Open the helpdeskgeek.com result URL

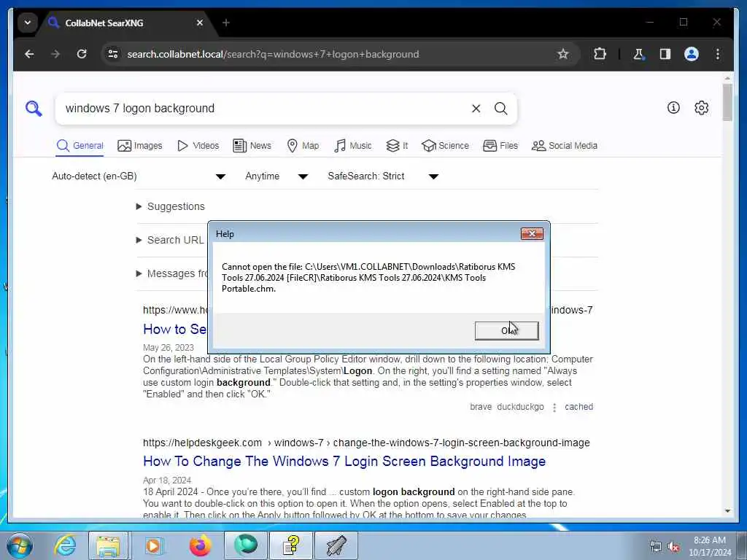click(x=366, y=443)
